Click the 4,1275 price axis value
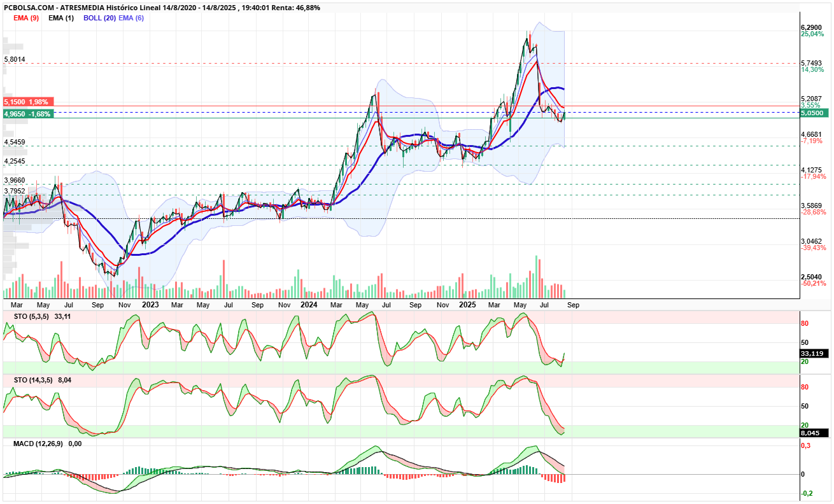The height and width of the screenshot is (504, 834). tap(812, 170)
